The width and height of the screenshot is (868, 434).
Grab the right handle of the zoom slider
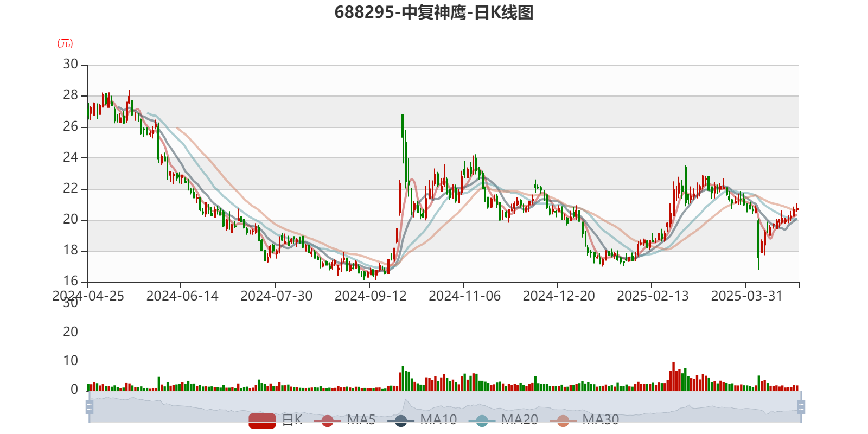point(801,407)
